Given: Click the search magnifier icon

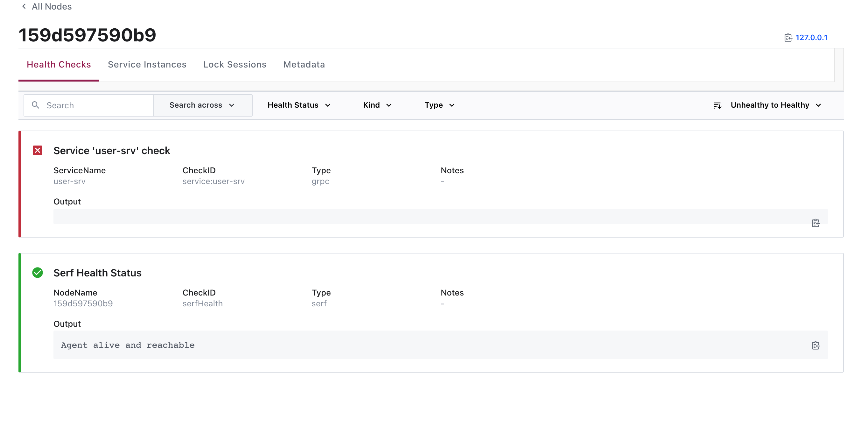Looking at the screenshot, I should (35, 105).
